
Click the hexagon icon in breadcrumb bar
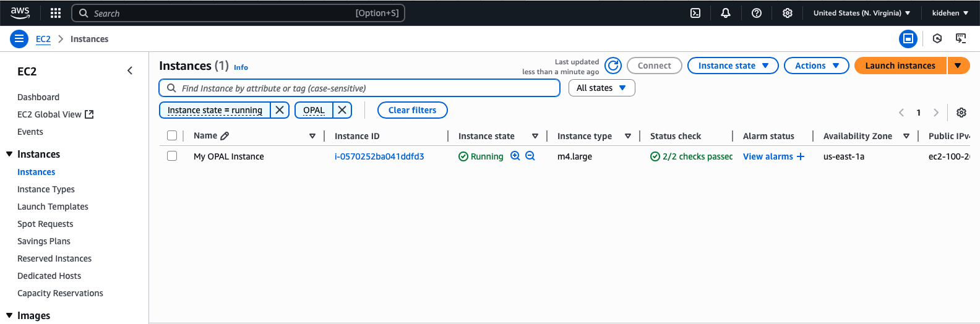[937, 38]
